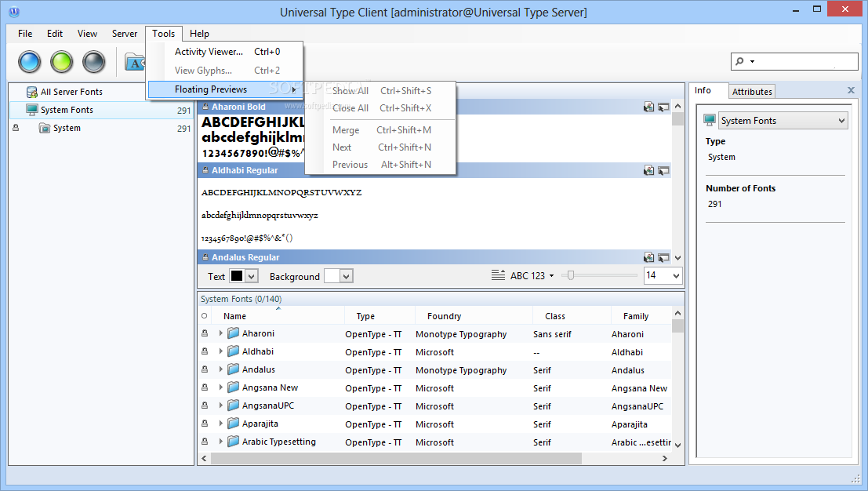The width and height of the screenshot is (868, 491).
Task: Click the blue circle toolbar button
Action: click(29, 61)
